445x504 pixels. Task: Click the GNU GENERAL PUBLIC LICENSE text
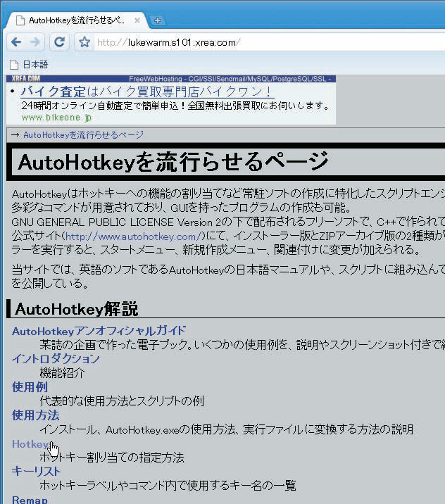click(x=94, y=222)
